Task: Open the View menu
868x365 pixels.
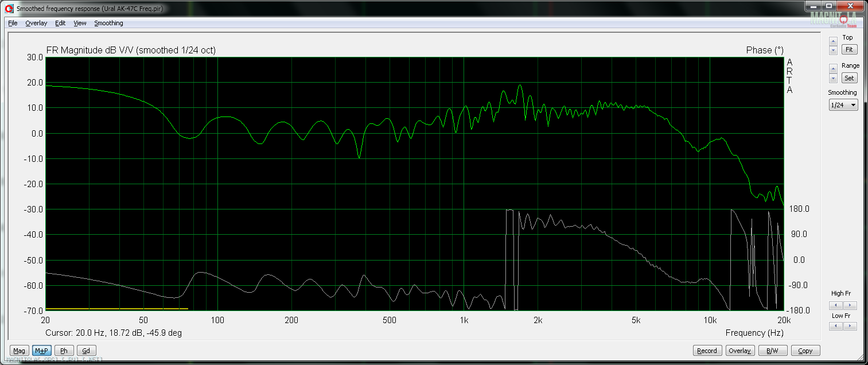Action: pos(80,23)
